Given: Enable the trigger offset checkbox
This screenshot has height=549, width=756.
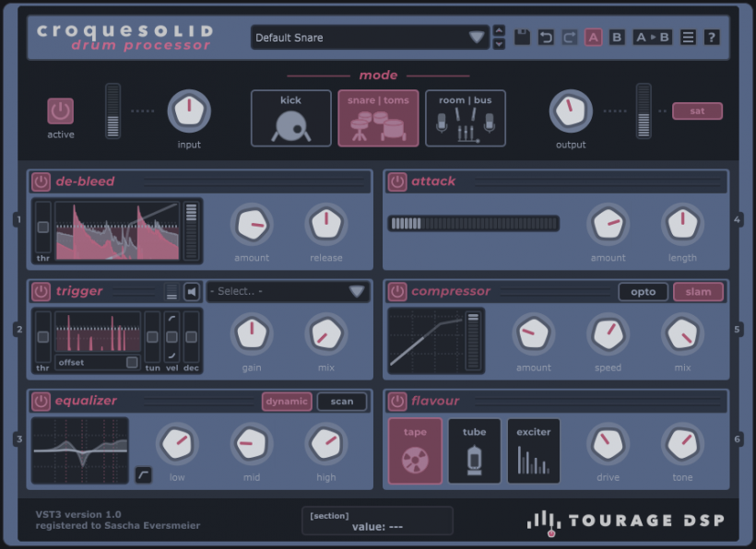Looking at the screenshot, I should [132, 362].
